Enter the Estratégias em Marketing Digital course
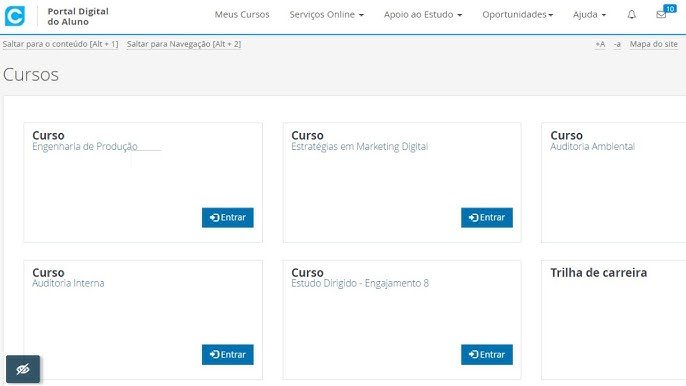This screenshot has height=386, width=686. 486,218
